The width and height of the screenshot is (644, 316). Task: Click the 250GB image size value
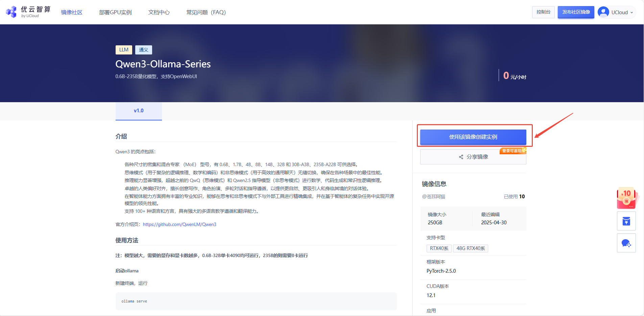[435, 223]
